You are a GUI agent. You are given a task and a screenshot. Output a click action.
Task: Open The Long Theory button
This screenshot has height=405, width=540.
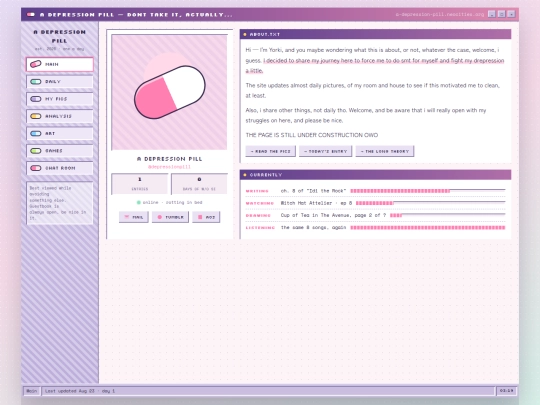pyautogui.click(x=385, y=151)
